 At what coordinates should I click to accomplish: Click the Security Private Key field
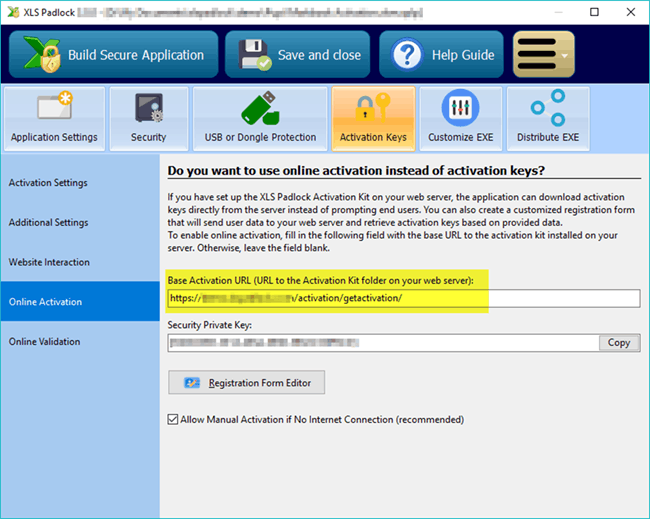[383, 343]
